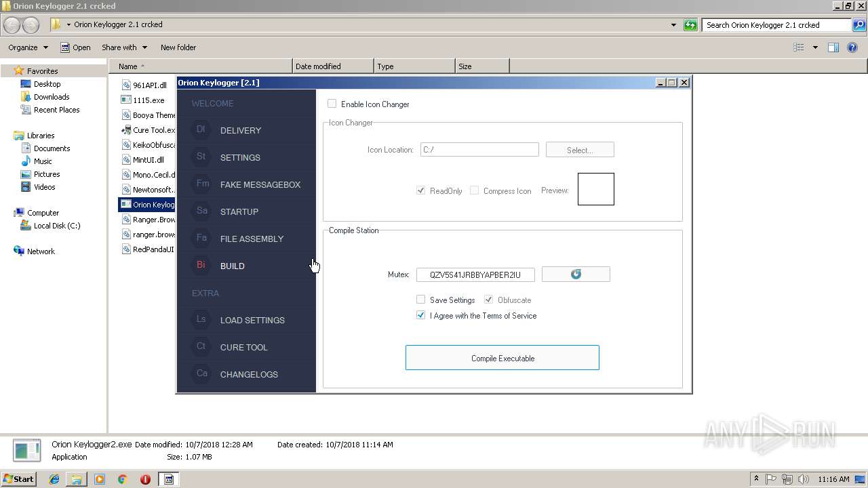Open Windows Media Player taskbar icon
Image resolution: width=868 pixels, height=488 pixels.
[x=100, y=479]
